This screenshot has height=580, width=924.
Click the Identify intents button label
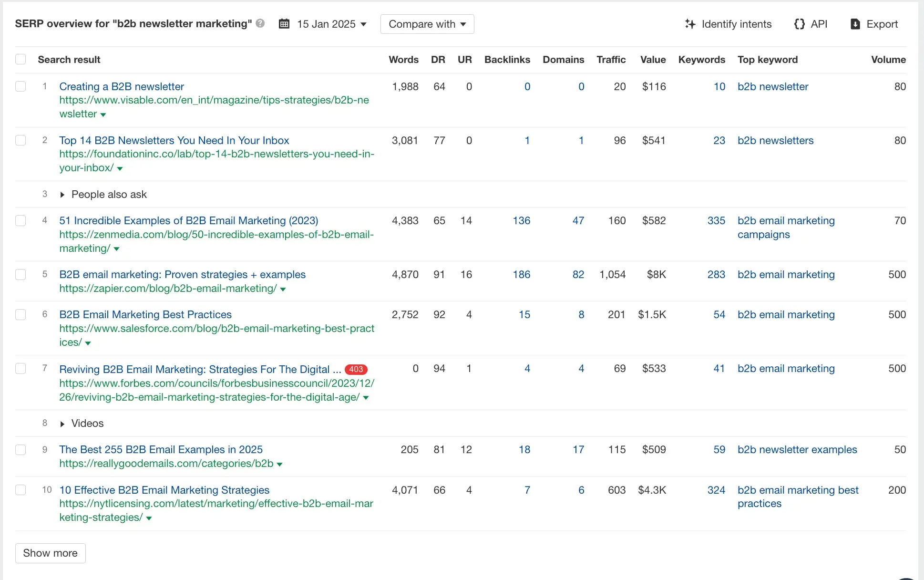coord(737,24)
